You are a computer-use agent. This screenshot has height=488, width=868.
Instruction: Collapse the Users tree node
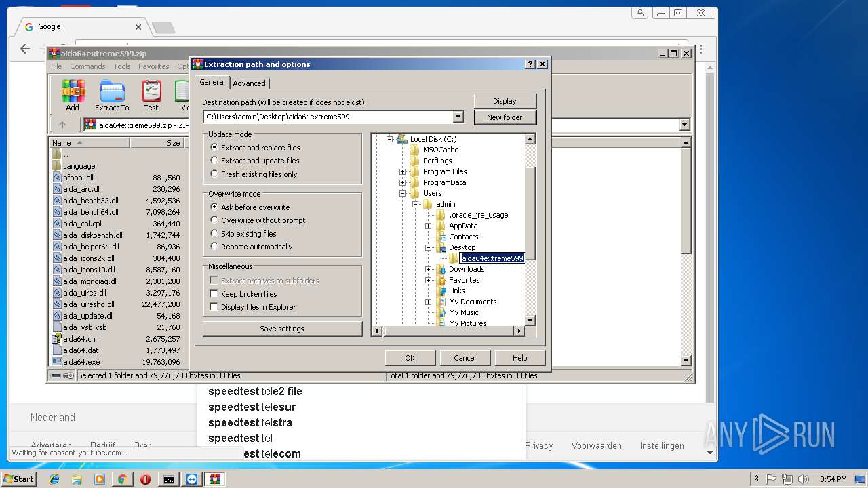pyautogui.click(x=403, y=193)
